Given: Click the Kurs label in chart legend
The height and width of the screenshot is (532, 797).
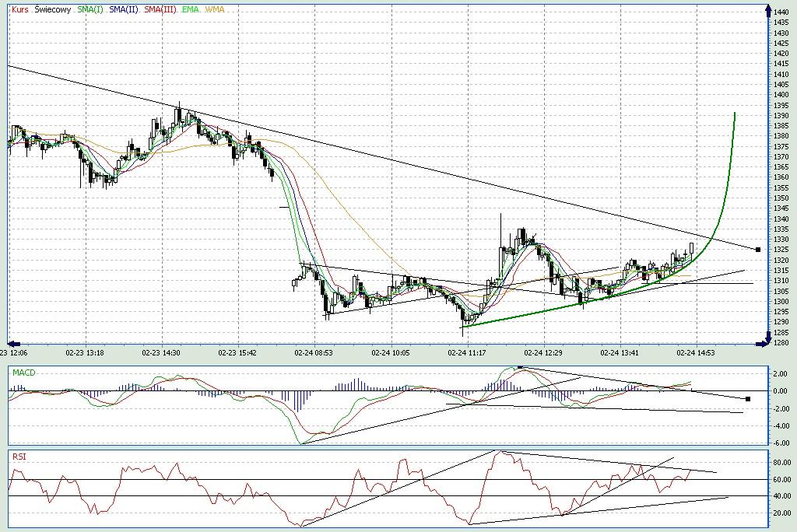Looking at the screenshot, I should (21, 9).
